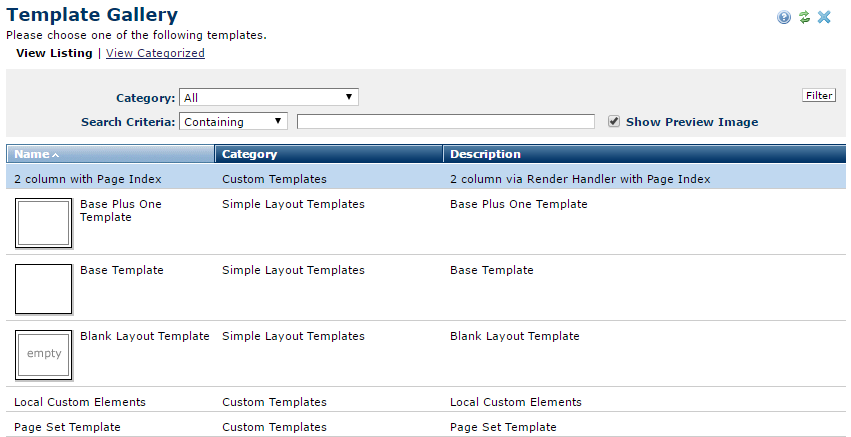Click the Description column header
The width and height of the screenshot is (851, 437).
[x=485, y=154]
